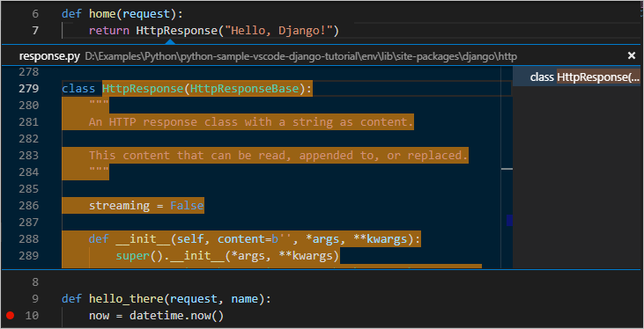Click the peek editor minimap scrollbar
644x329 pixels.
tap(507, 169)
